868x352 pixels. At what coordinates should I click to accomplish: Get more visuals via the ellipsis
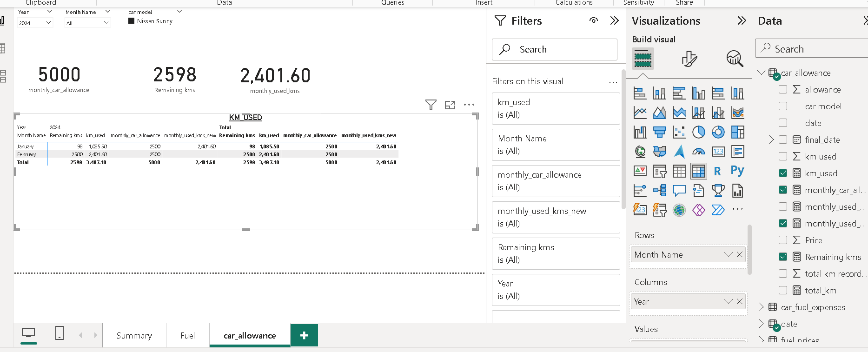(x=737, y=210)
